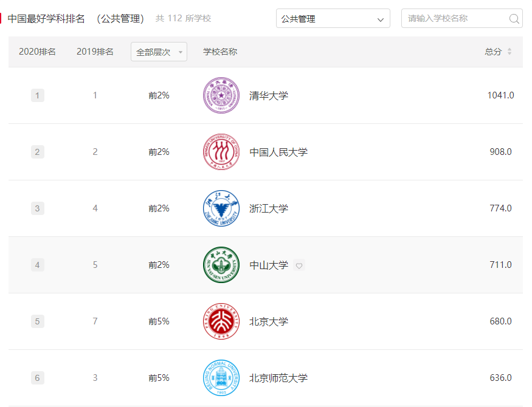
Task: Click the Renmin University logo
Action: click(221, 152)
